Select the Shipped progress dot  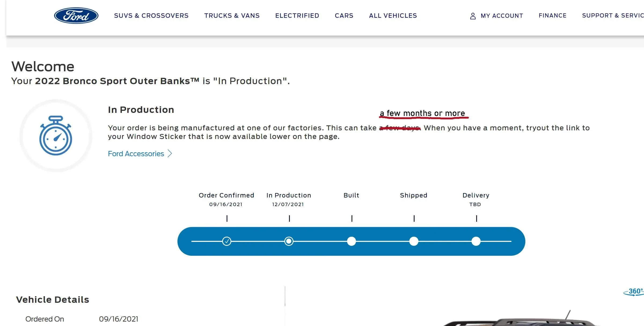click(x=414, y=241)
